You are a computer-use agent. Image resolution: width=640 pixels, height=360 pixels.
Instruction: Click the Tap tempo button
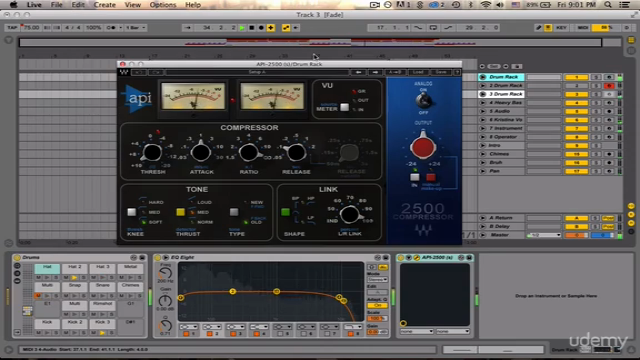(x=12, y=28)
